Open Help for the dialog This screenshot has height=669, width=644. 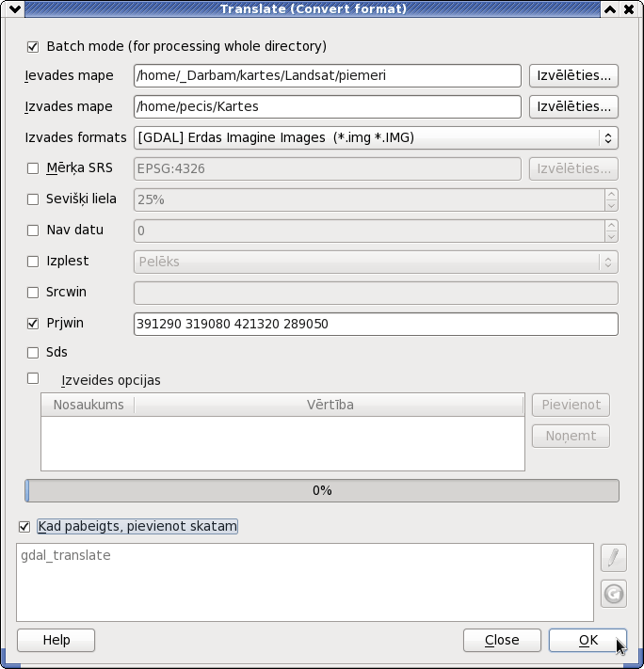tap(56, 640)
